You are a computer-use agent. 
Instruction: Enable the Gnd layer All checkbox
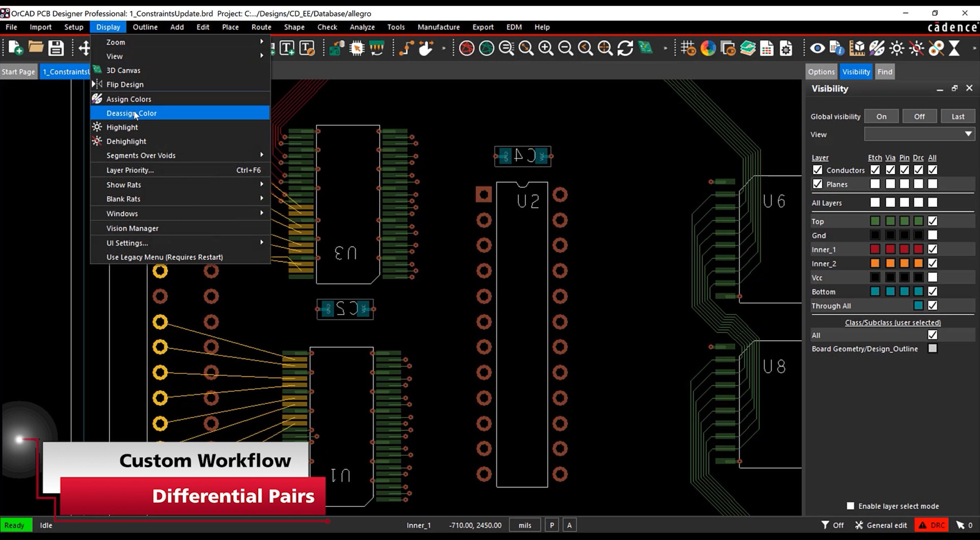coord(933,235)
